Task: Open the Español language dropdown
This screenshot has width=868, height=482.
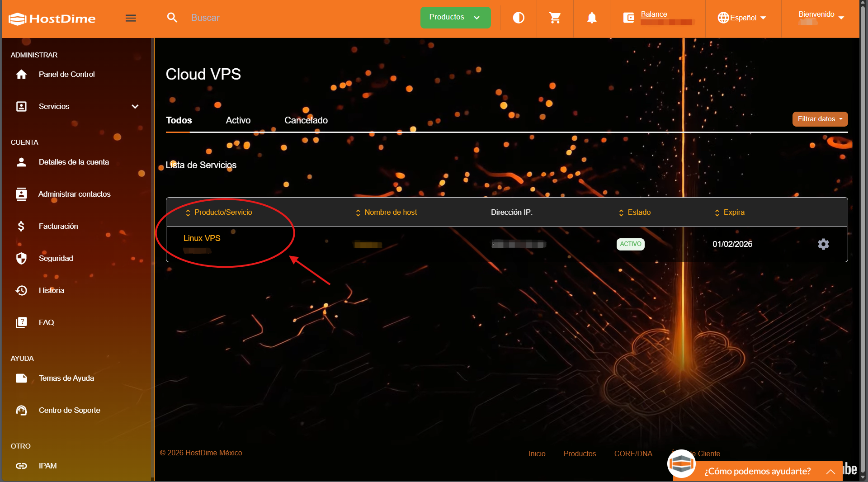Action: pyautogui.click(x=742, y=18)
